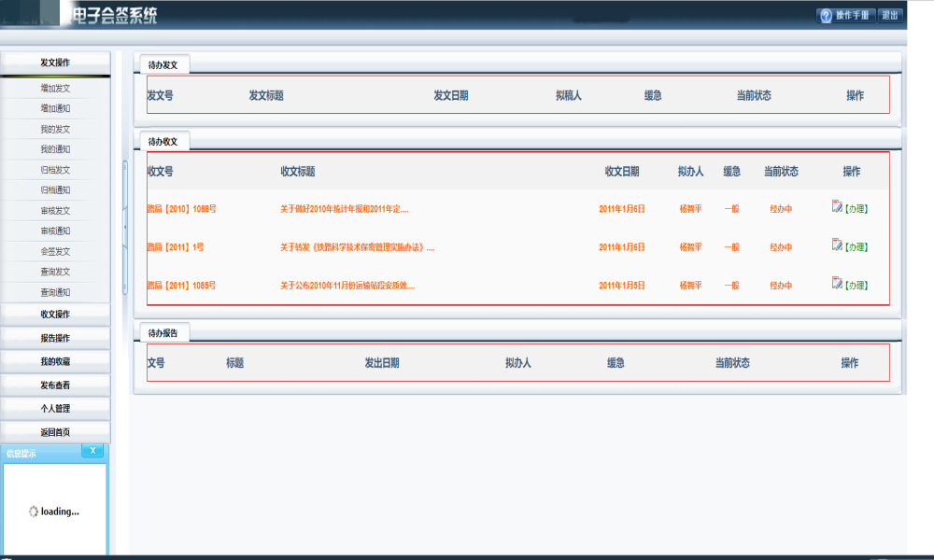This screenshot has height=560, width=934.
Task: Click 路局【2011】1085号 document number
Action: tap(182, 285)
